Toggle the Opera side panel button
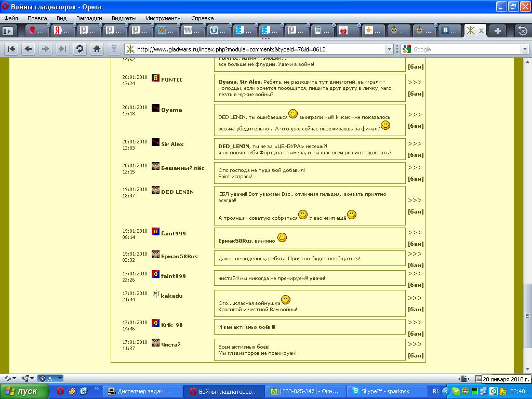The image size is (532, 399). click(7, 31)
